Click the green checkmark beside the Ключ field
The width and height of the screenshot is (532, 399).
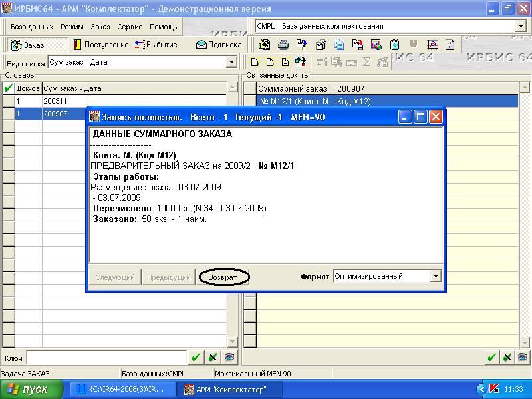pos(196,358)
